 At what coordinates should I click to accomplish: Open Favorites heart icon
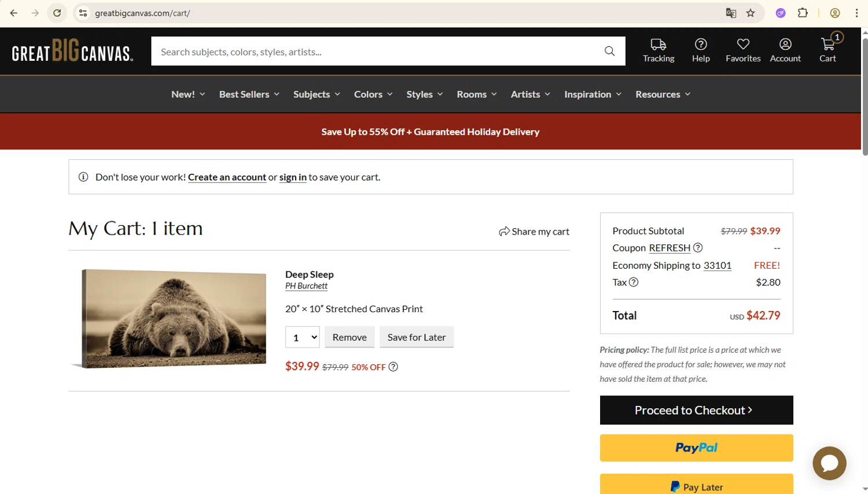click(x=743, y=45)
